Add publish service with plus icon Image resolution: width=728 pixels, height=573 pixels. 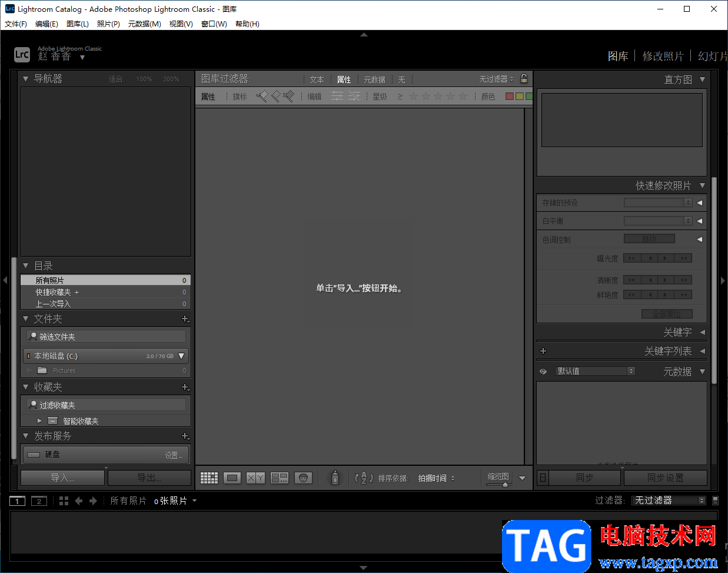pyautogui.click(x=185, y=436)
